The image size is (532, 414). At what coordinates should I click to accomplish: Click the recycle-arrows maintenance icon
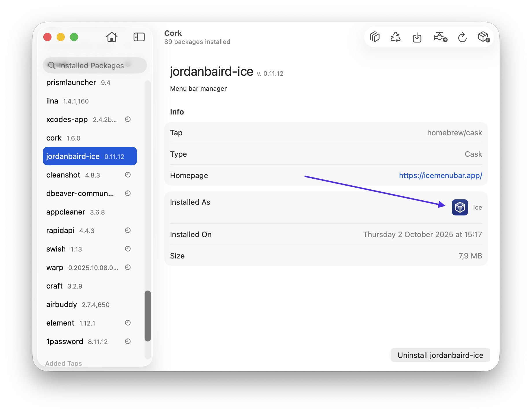pos(395,37)
